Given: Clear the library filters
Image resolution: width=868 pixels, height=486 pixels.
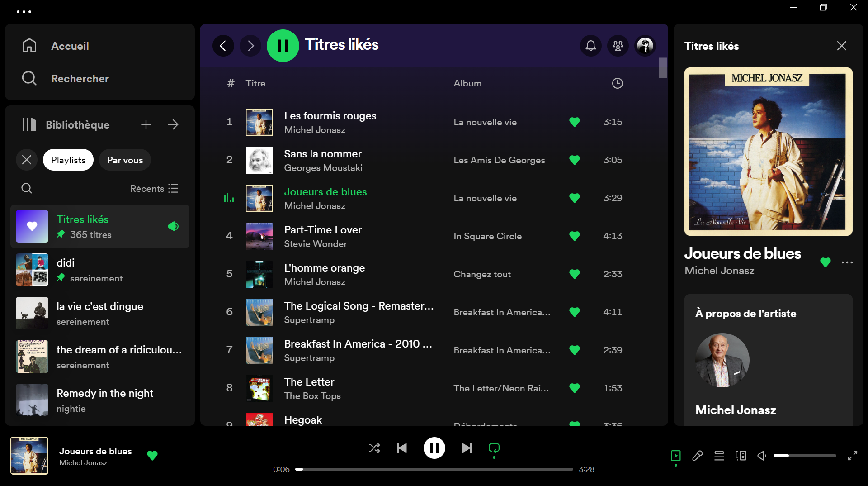Looking at the screenshot, I should coord(27,160).
